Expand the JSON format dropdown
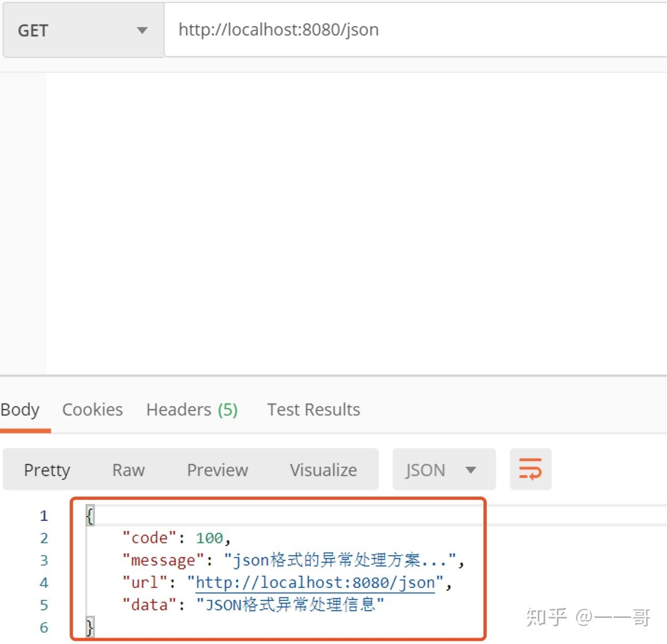 [x=444, y=469]
